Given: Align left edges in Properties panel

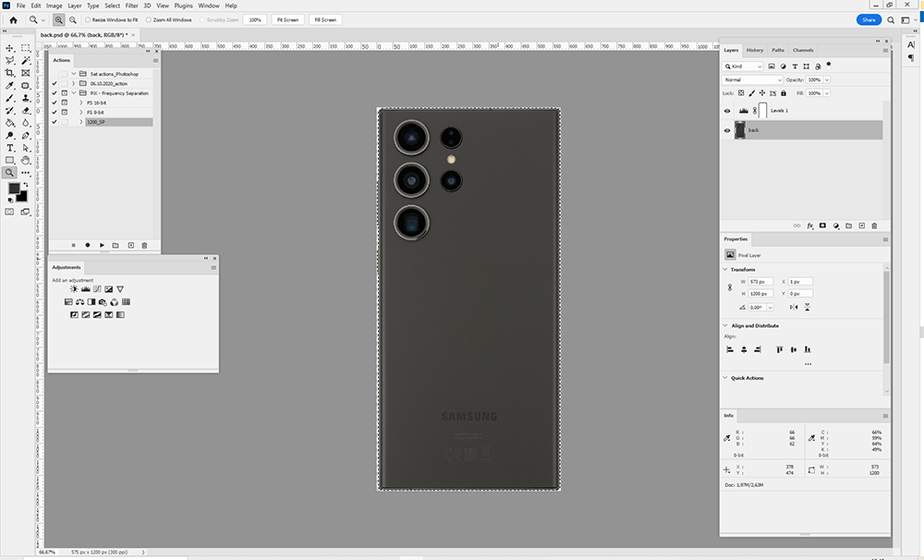Looking at the screenshot, I should [x=730, y=349].
